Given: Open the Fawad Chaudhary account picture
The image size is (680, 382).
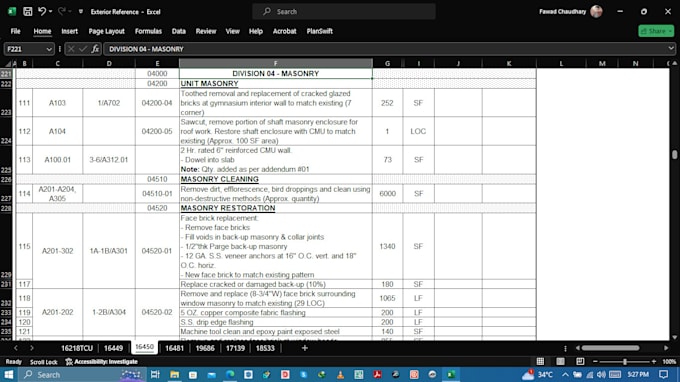Looking at the screenshot, I should click(596, 12).
